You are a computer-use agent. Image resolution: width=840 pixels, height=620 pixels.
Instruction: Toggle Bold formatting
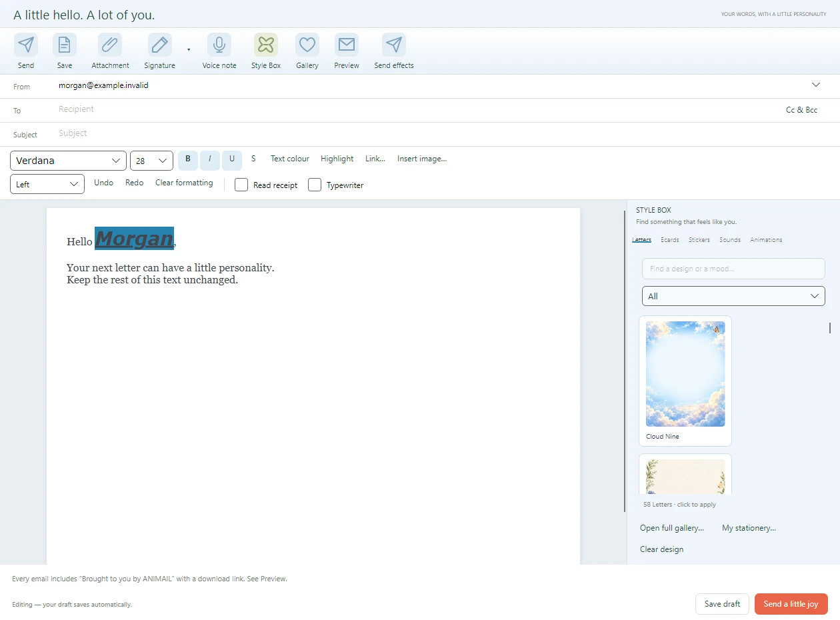[x=188, y=159]
